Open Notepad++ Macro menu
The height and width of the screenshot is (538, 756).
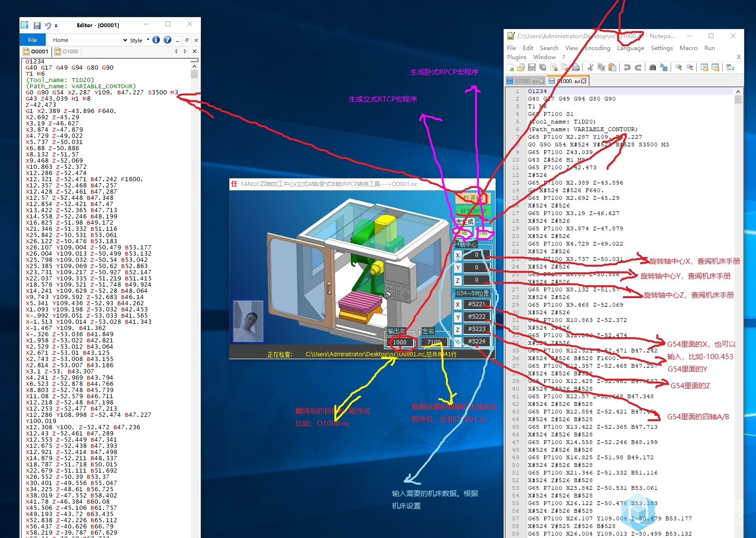[688, 48]
